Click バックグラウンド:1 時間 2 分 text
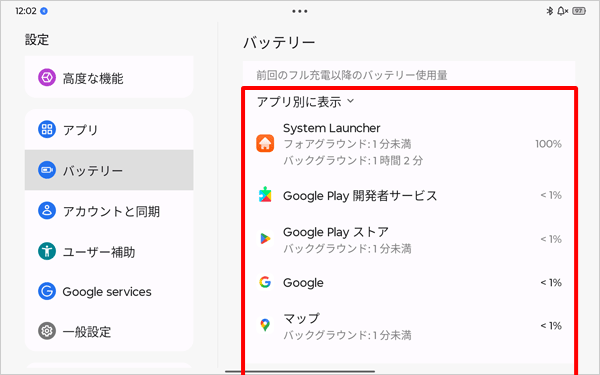Viewport: 600px width, 375px height. (353, 160)
